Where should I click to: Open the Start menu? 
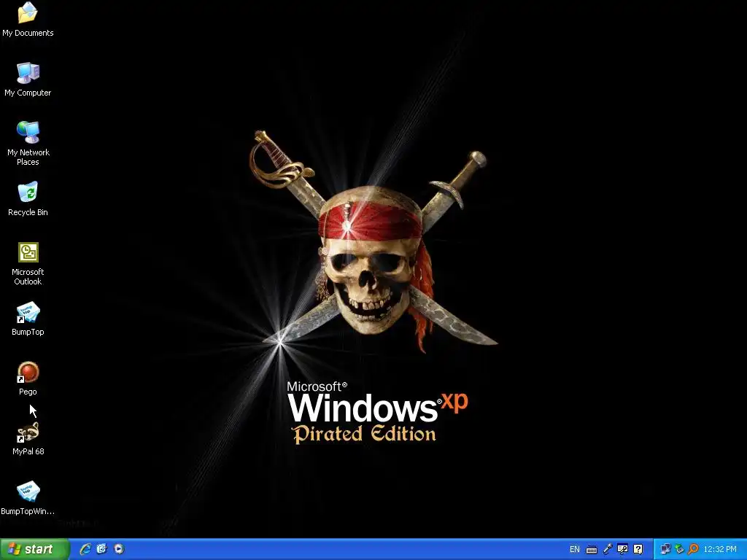pos(34,549)
